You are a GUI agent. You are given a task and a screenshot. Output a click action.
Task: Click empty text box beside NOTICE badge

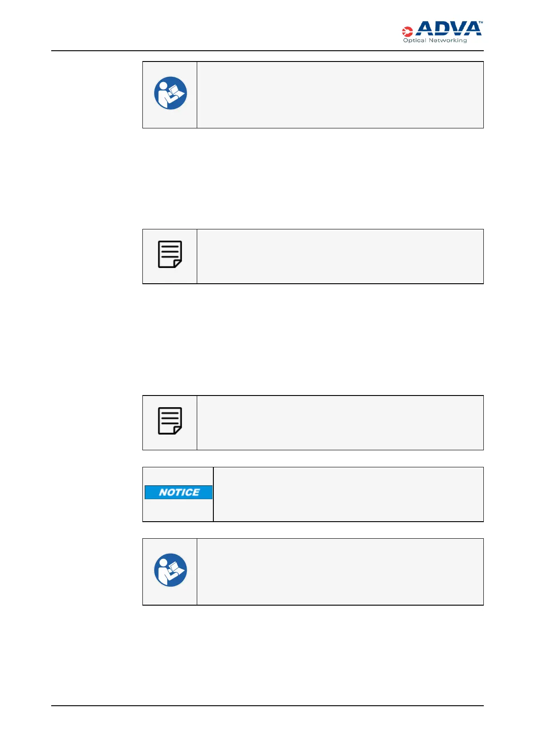pos(348,494)
